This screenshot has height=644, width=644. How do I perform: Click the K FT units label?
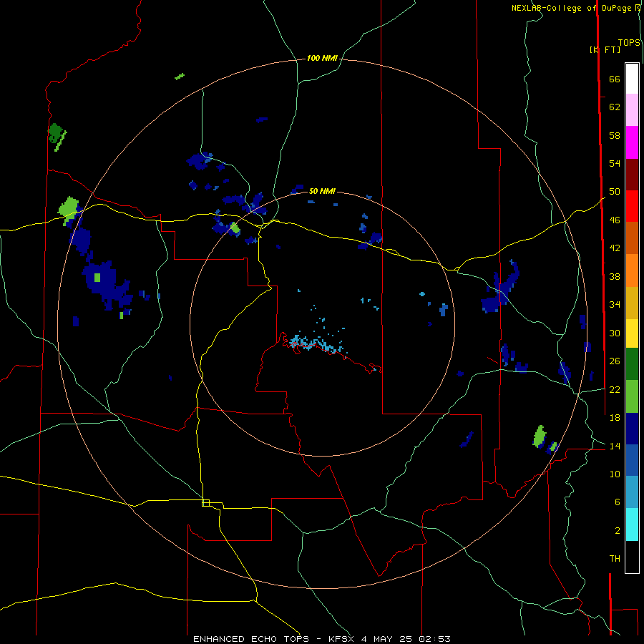pos(605,49)
